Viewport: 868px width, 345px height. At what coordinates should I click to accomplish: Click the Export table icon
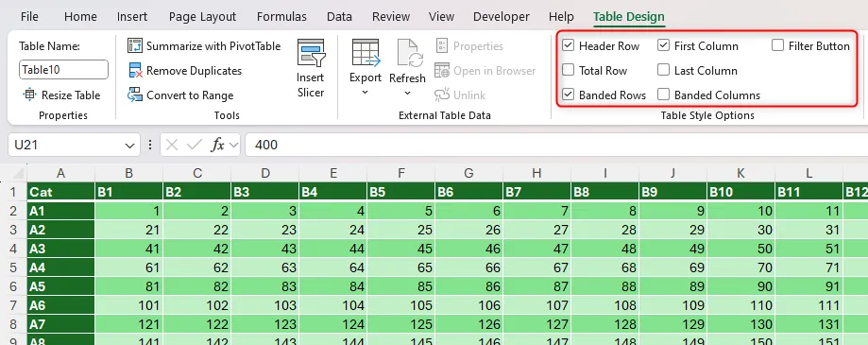(x=366, y=53)
